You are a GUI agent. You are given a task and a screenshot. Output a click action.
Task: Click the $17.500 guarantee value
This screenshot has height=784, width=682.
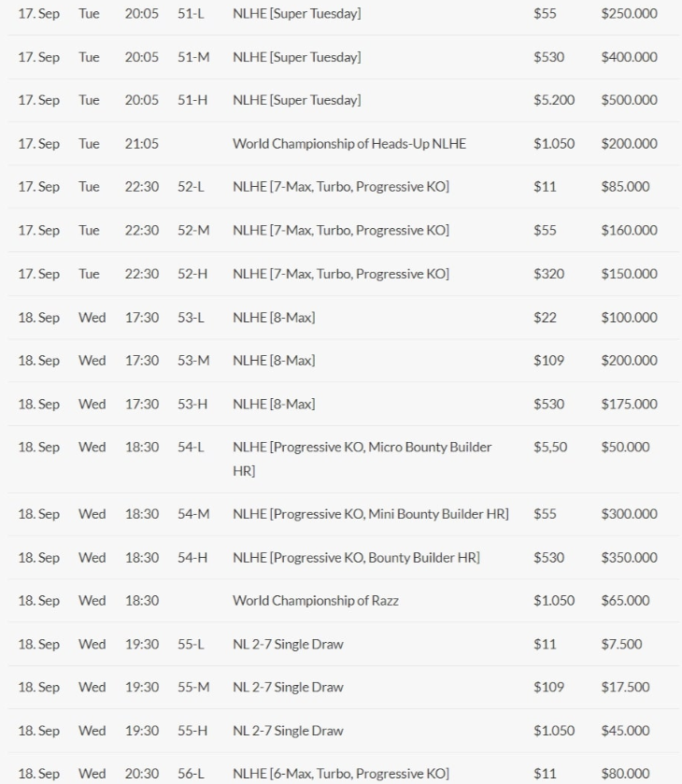(625, 688)
